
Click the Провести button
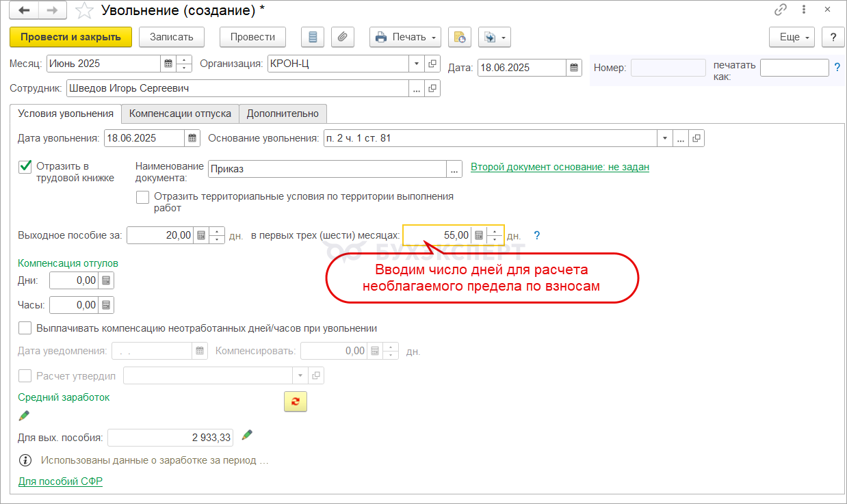[x=252, y=37]
